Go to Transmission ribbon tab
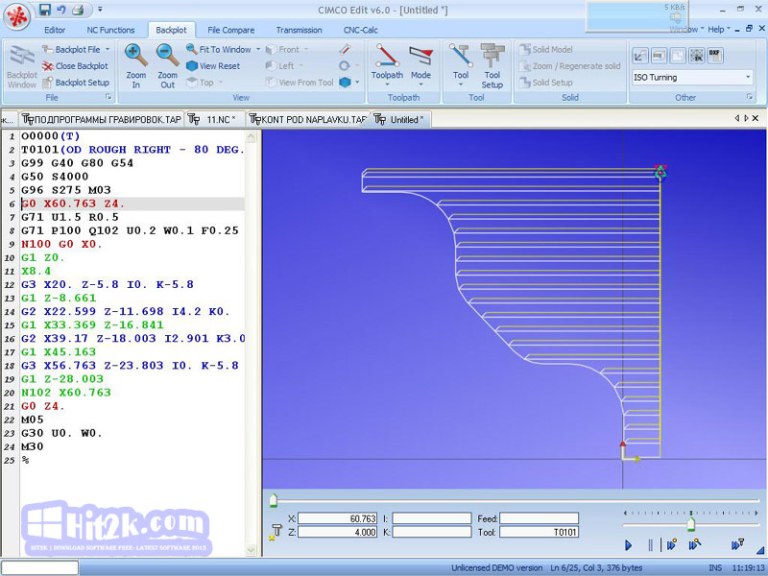 pos(299,30)
